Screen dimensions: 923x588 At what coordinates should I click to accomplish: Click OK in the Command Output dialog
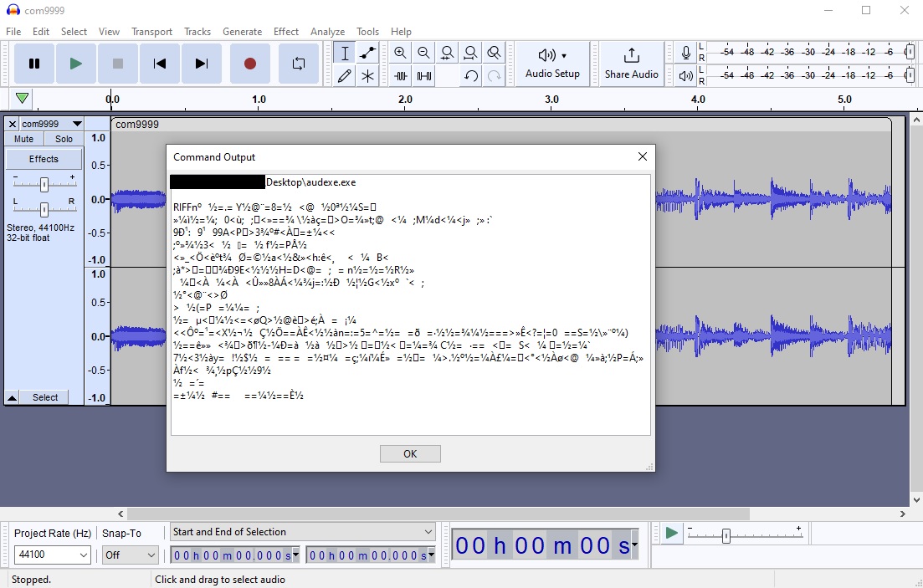tap(410, 453)
